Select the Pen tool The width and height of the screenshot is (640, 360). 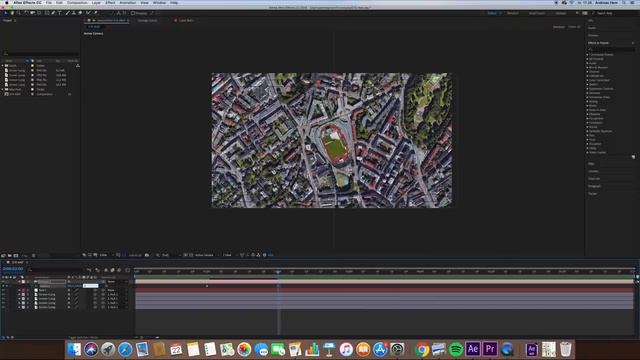click(x=53, y=13)
